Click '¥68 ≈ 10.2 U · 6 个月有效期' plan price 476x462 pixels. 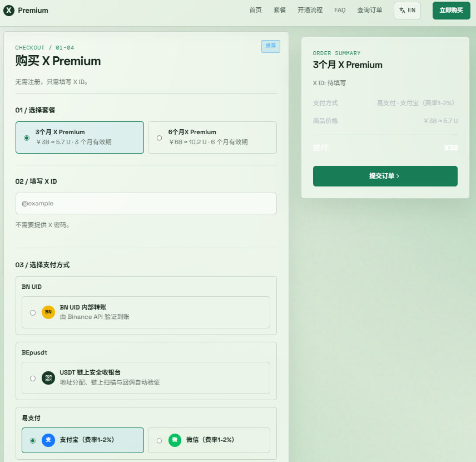pos(208,142)
